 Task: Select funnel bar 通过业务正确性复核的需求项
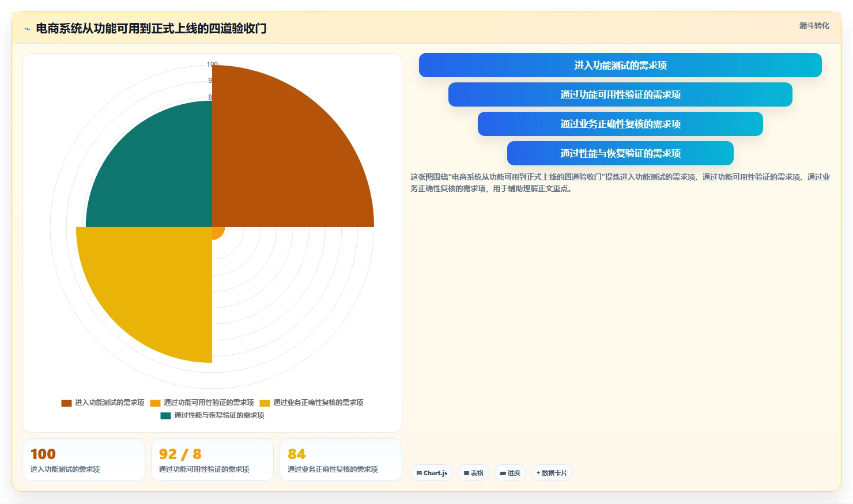(620, 124)
